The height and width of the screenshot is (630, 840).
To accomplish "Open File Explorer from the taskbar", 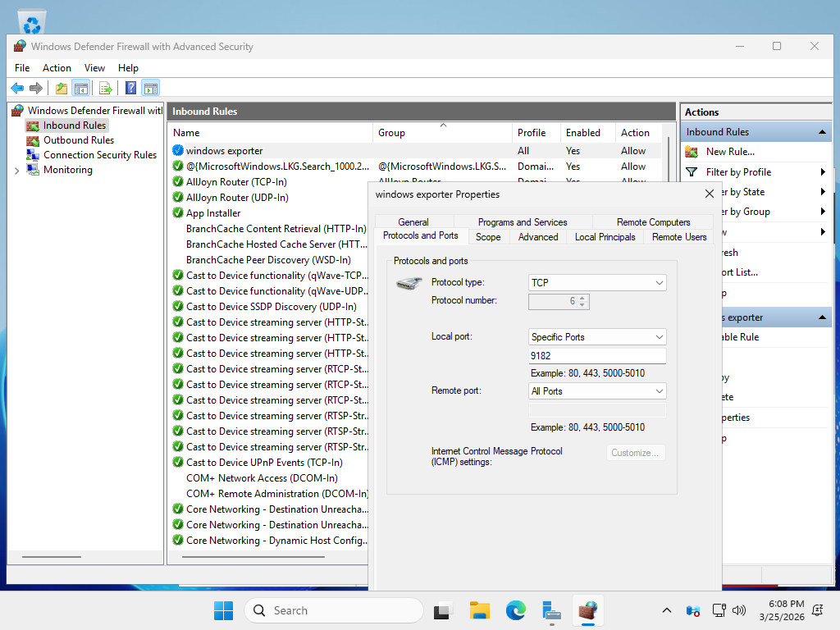I will [479, 610].
